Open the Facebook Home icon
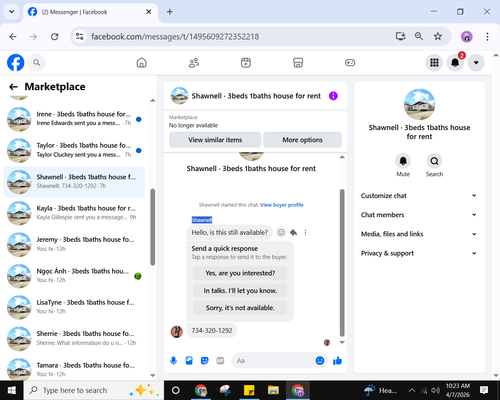Viewport: 500px width, 400px height. (142, 63)
